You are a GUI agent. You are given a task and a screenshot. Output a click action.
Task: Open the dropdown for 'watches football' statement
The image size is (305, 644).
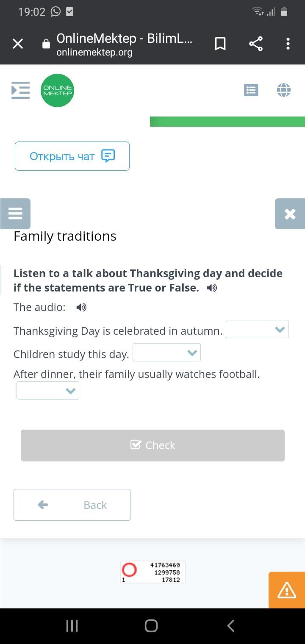[x=48, y=391]
